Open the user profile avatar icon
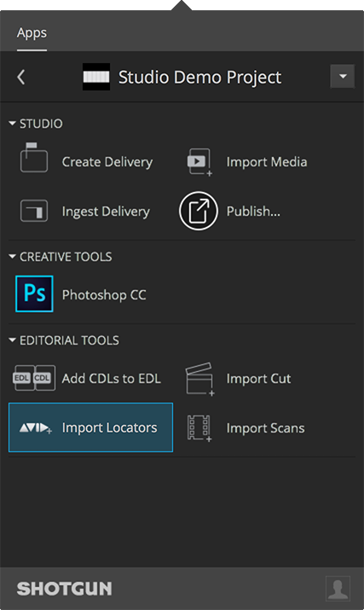 point(338,589)
